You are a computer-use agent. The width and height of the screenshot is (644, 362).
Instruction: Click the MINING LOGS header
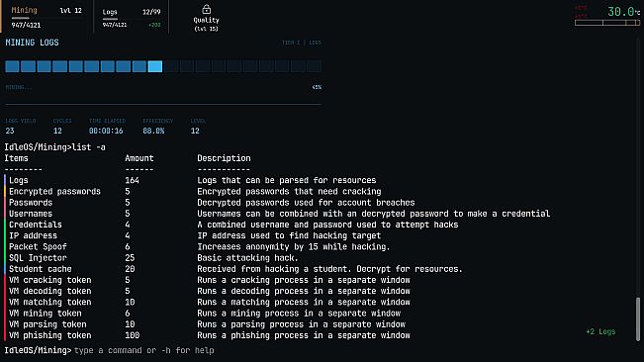[x=32, y=43]
